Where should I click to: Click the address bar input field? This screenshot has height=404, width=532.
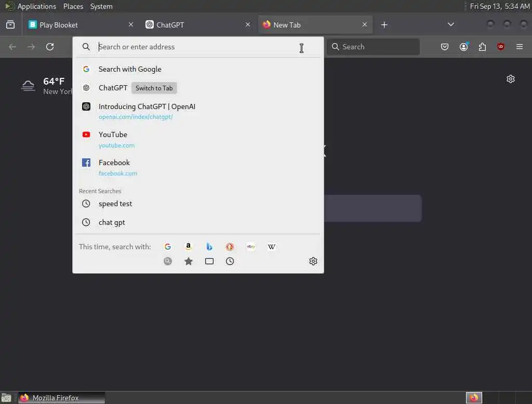[198, 47]
